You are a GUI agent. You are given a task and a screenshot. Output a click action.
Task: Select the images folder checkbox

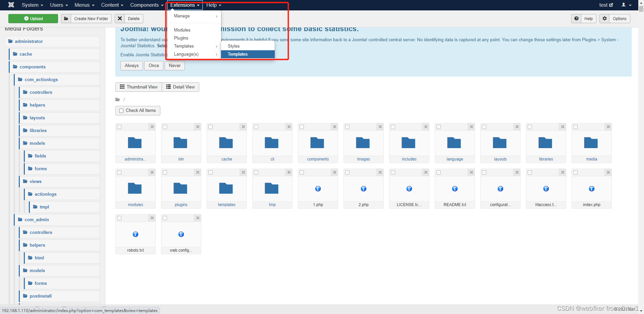click(x=347, y=127)
